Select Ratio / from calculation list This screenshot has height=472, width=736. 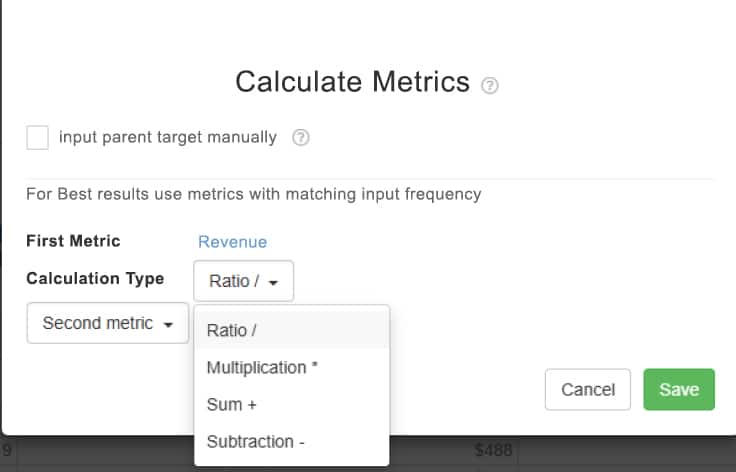[x=292, y=330]
